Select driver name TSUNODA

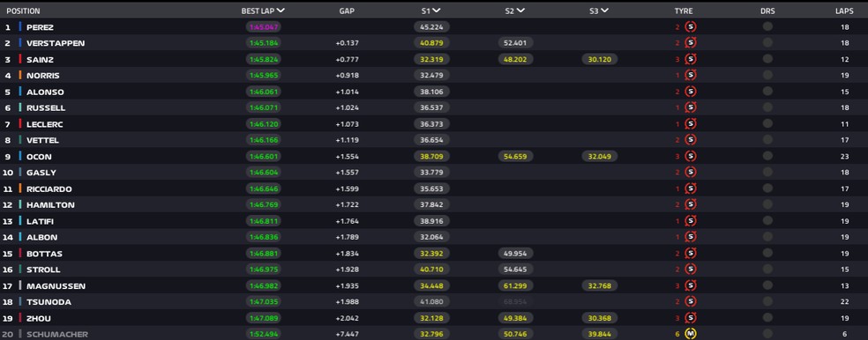tap(49, 302)
